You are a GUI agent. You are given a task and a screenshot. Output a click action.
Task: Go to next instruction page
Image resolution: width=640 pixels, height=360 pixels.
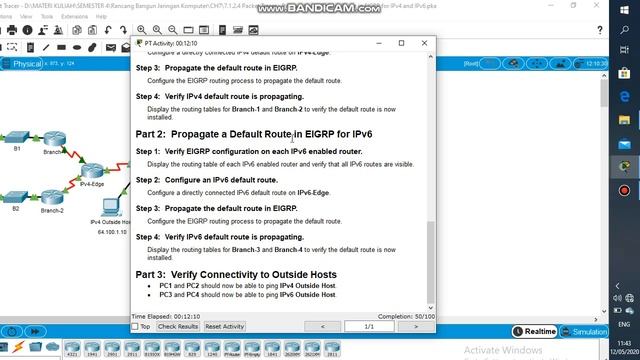(x=416, y=327)
